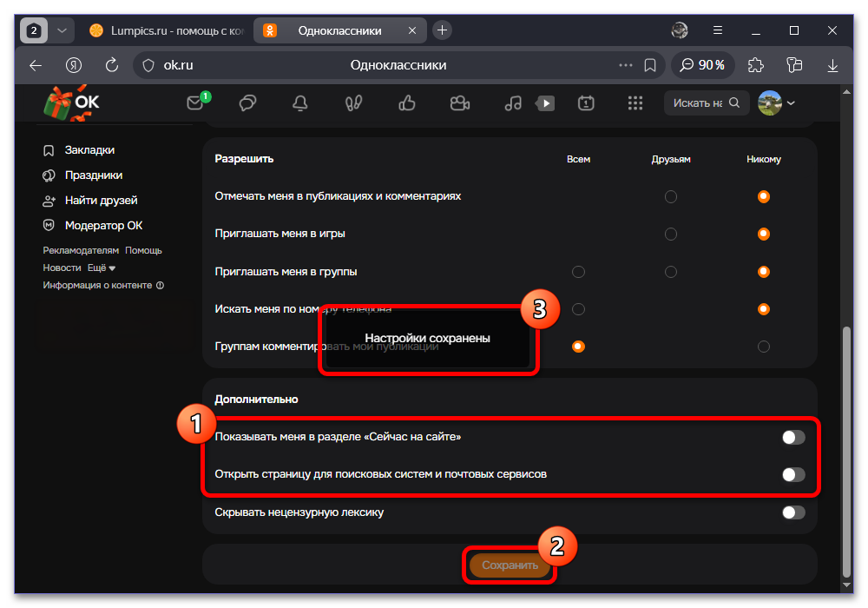Expand the Ещё footer links dropdown
Image resolution: width=868 pixels, height=608 pixels.
pyautogui.click(x=102, y=268)
